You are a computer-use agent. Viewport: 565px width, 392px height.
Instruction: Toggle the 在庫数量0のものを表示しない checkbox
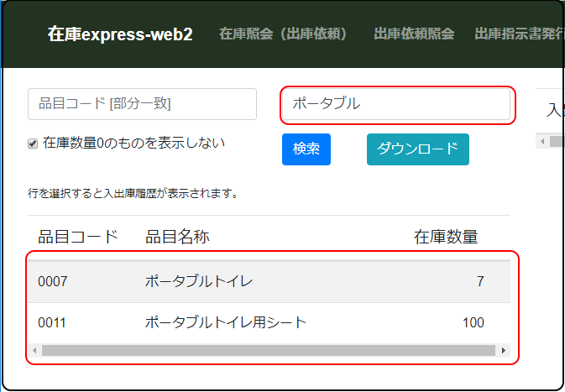[x=33, y=144]
